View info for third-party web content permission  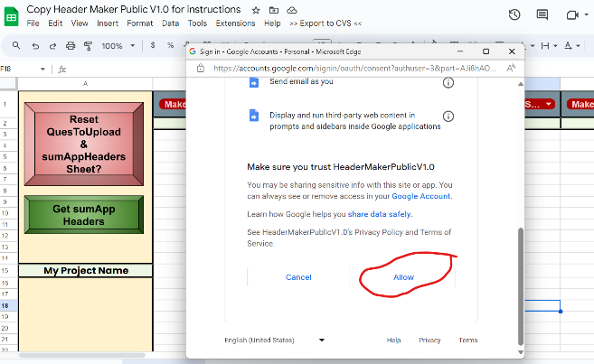click(448, 117)
